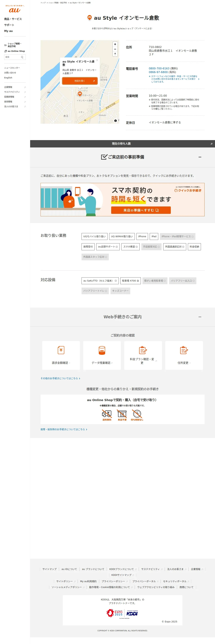The image size is (215, 644).
Task: Click ショップ検索・来店予約 breadcrumb link
Action: (58, 3)
